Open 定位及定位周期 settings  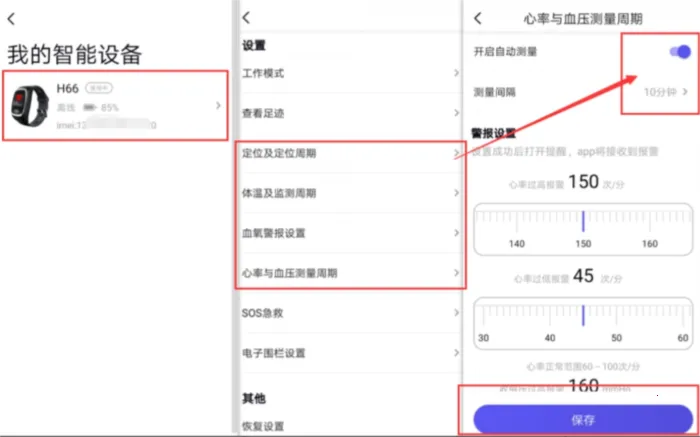click(350, 153)
